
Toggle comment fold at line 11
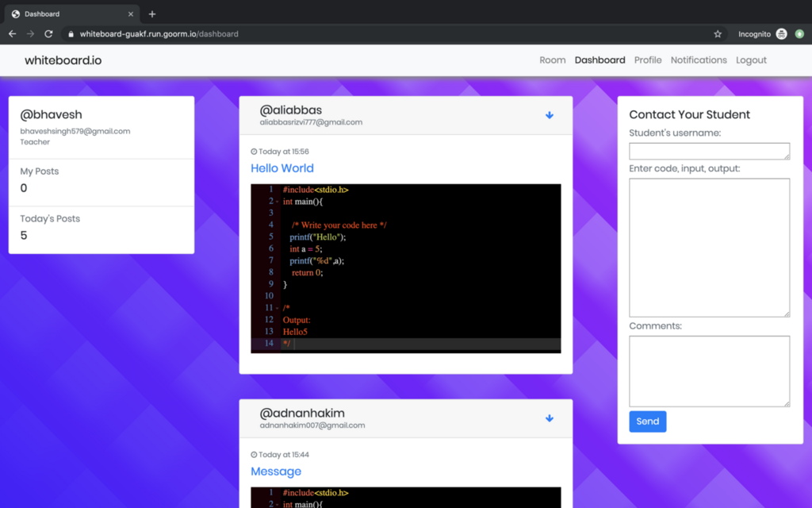[x=277, y=308]
